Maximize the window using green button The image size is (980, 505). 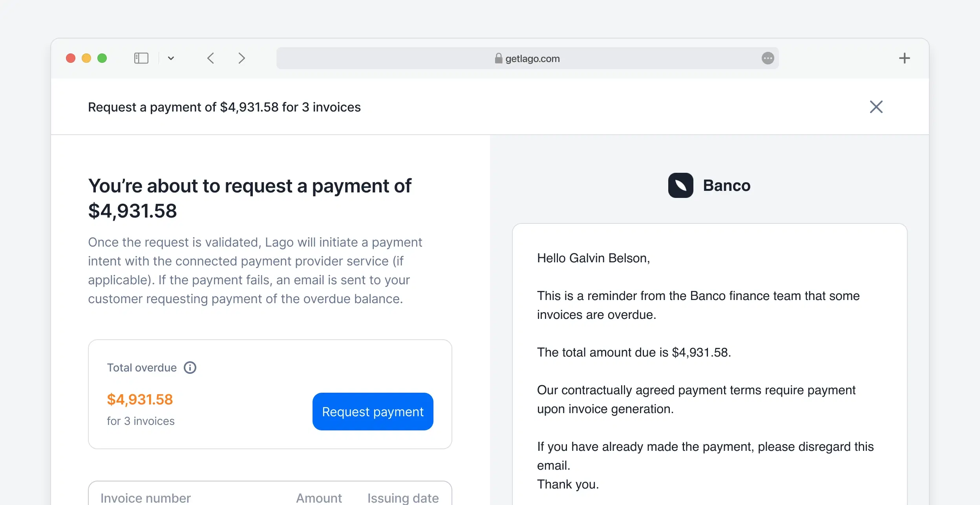(x=102, y=58)
